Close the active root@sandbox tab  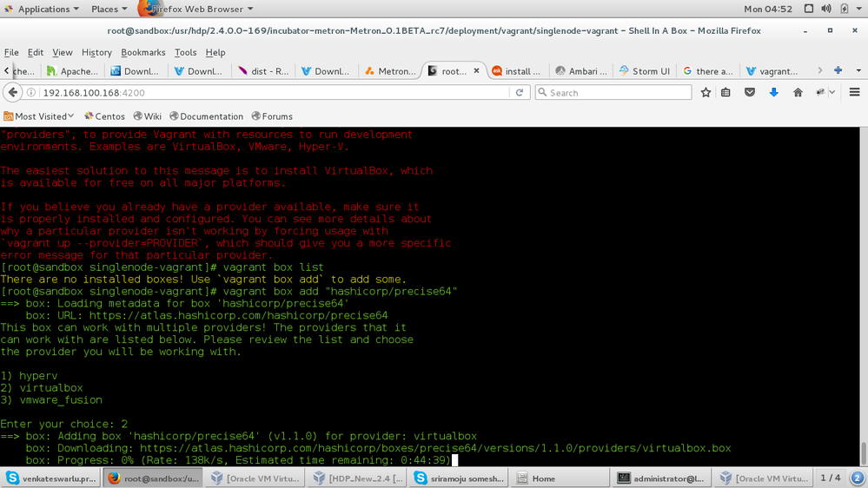pos(476,71)
